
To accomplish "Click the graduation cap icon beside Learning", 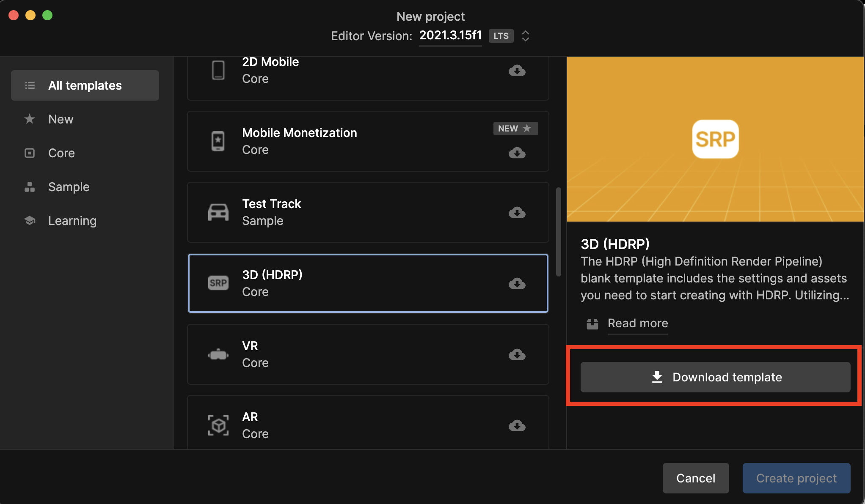I will point(30,220).
